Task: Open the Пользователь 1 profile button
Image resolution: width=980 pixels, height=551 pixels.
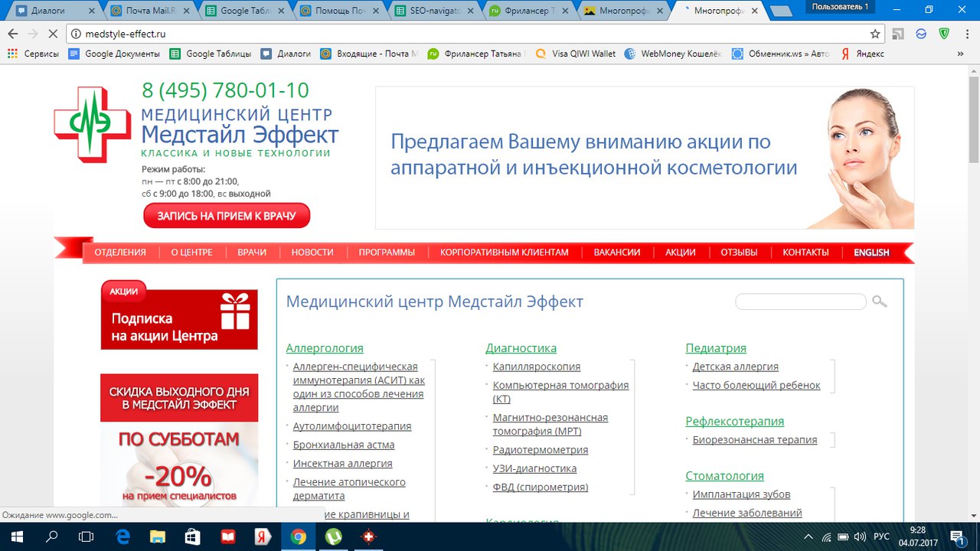Action: coord(841,7)
